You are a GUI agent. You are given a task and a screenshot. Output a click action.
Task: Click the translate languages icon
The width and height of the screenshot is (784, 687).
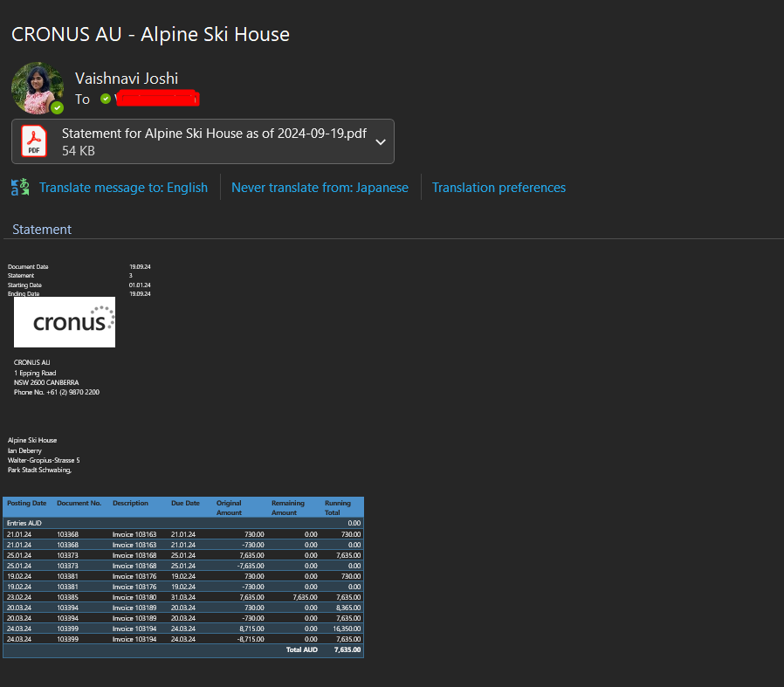[x=20, y=188]
